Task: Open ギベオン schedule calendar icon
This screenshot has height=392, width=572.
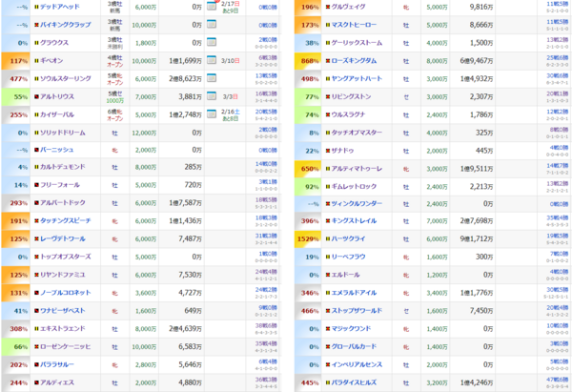Action: 209,60
